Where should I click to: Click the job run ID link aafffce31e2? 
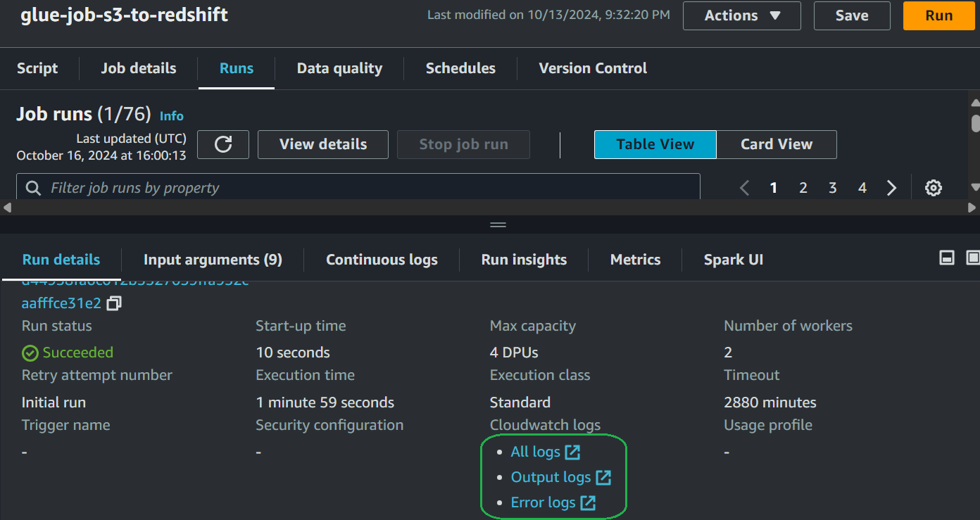61,303
